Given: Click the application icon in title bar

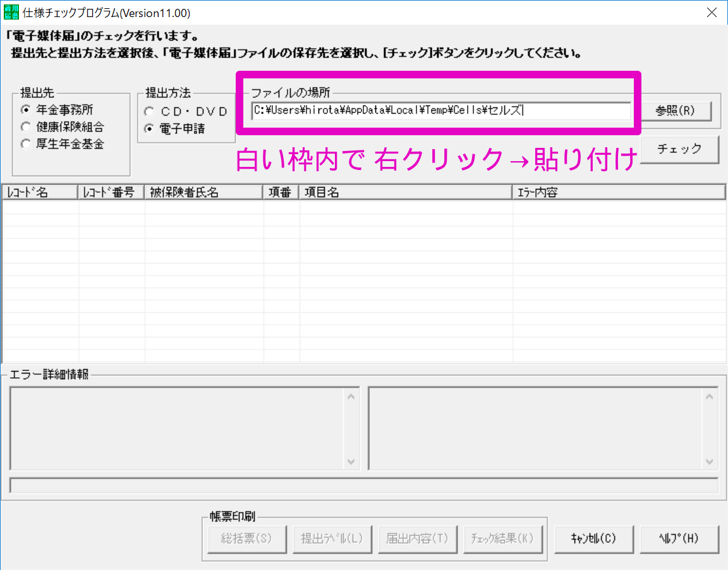Looking at the screenshot, I should 11,12.
